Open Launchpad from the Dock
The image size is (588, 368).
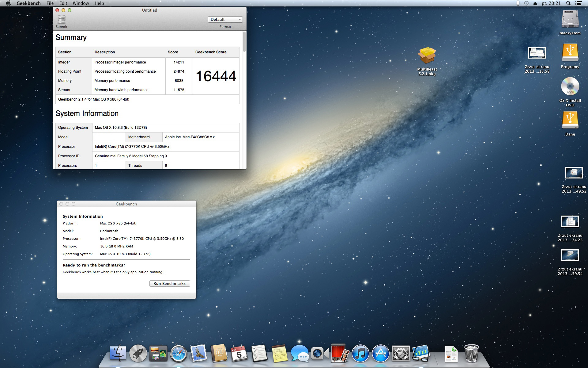tap(138, 354)
